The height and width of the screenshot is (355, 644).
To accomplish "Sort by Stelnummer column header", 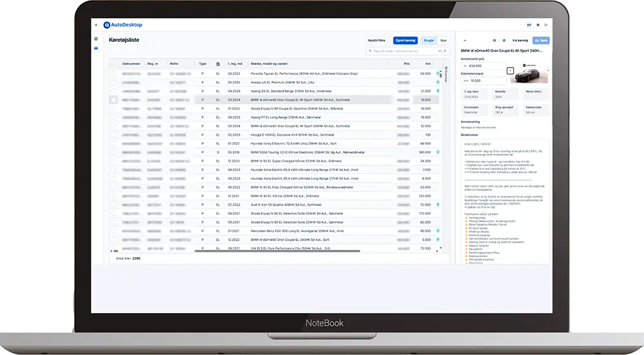I will pos(131,64).
